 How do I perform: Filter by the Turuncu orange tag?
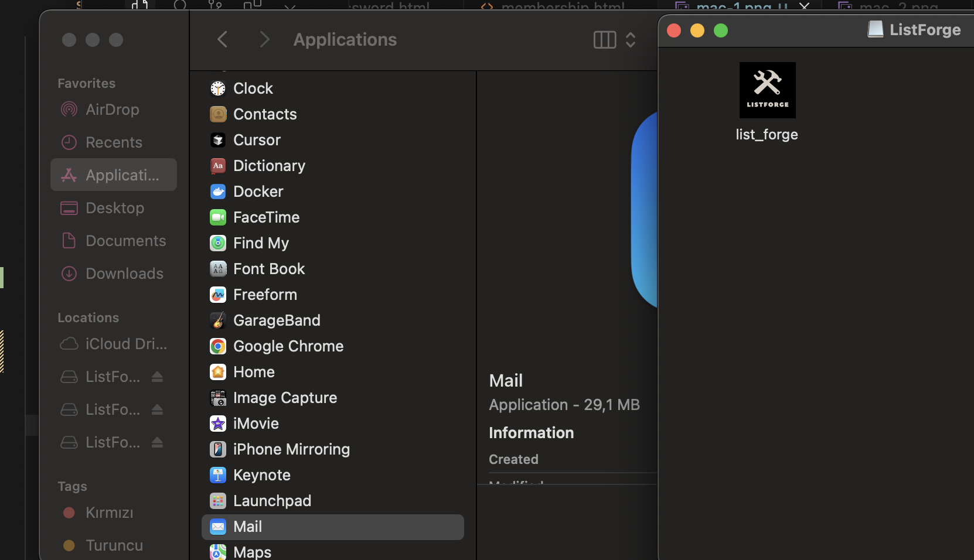[114, 545]
